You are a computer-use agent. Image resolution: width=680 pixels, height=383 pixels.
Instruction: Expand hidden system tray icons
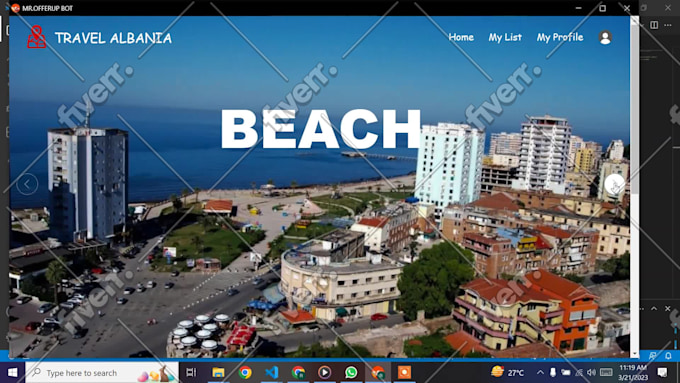coord(540,372)
